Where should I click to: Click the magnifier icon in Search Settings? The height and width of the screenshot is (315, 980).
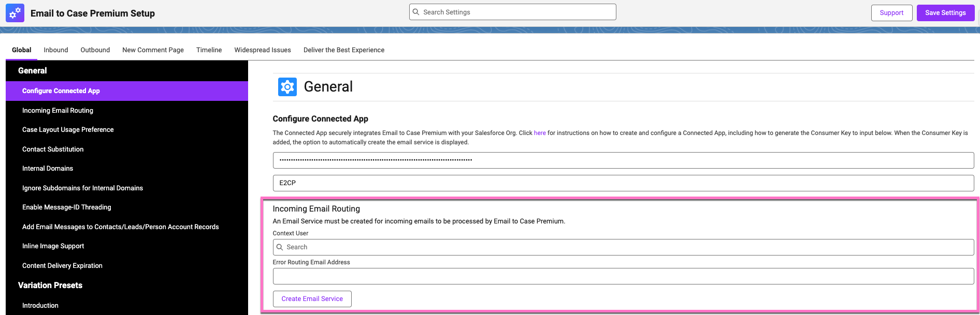click(x=416, y=12)
